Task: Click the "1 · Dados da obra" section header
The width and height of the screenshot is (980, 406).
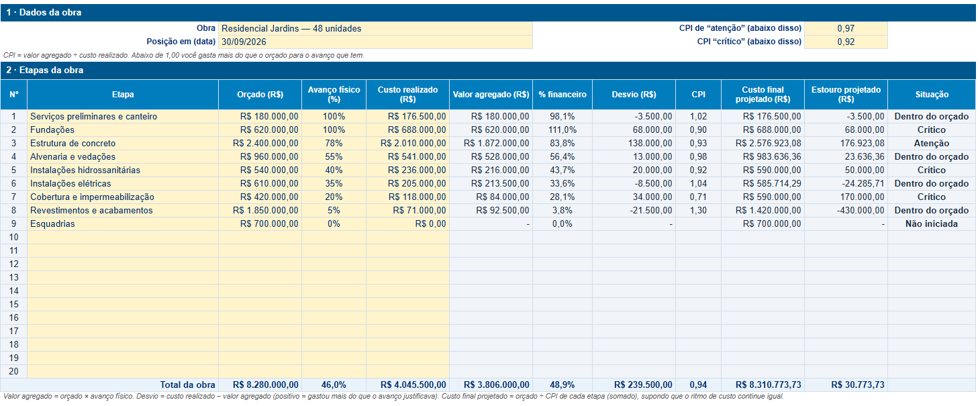Action: pos(488,13)
